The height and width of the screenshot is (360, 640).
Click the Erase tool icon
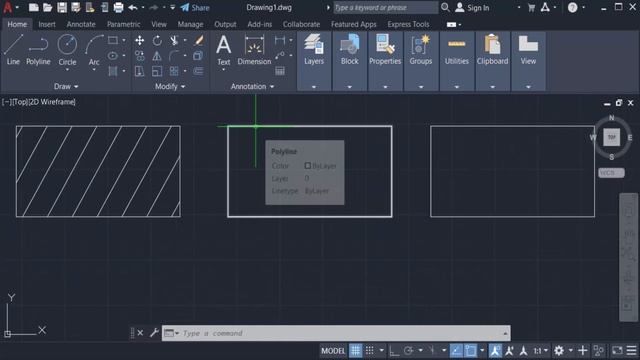point(199,40)
